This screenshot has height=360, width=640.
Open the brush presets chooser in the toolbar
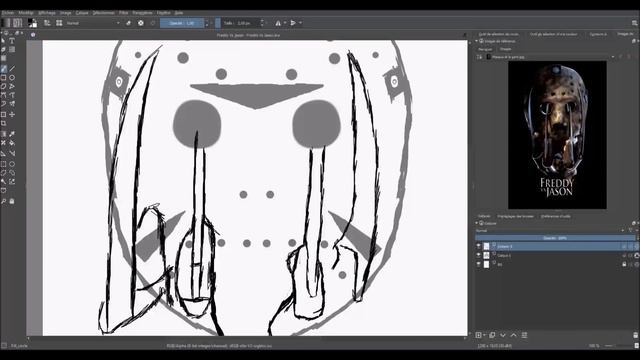(x=59, y=23)
